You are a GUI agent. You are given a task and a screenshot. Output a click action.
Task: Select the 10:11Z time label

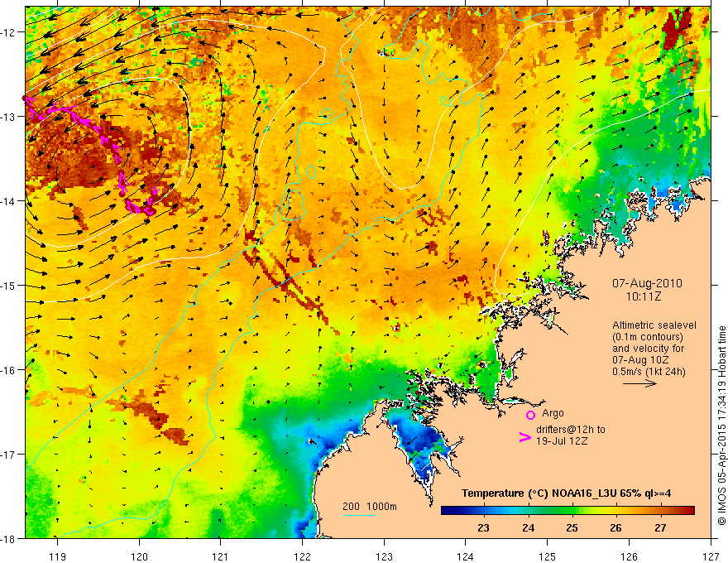pos(644,296)
